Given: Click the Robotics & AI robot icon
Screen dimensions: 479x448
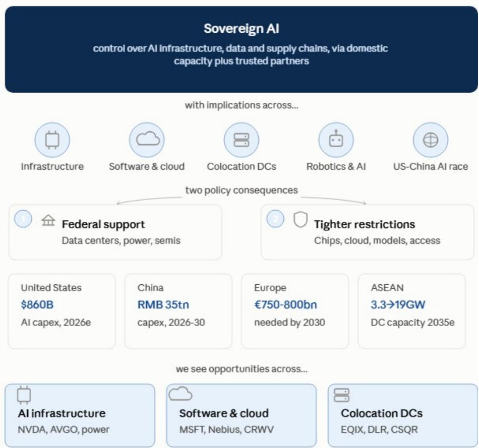Looking at the screenshot, I should (336, 139).
